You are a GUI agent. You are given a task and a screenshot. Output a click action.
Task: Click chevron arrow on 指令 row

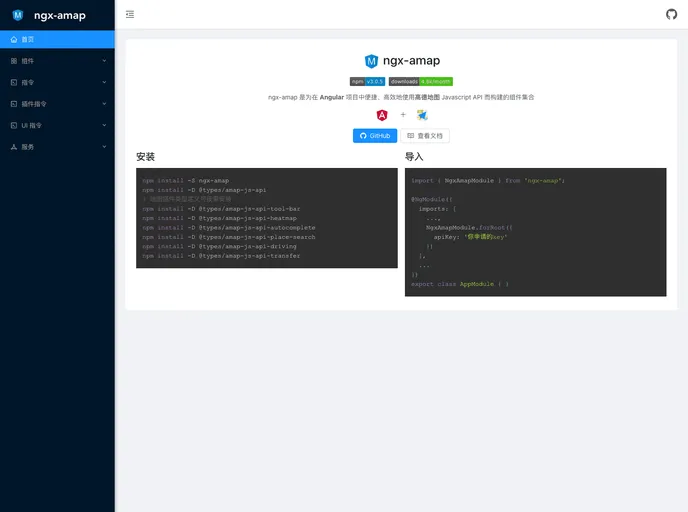104,82
